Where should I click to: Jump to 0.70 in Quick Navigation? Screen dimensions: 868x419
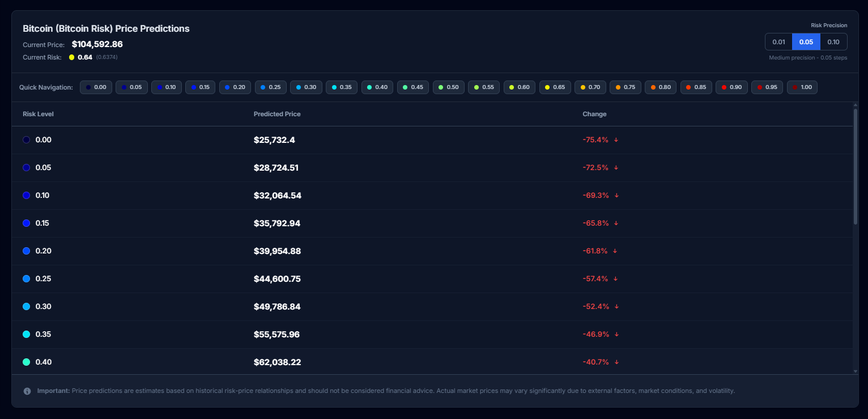(590, 87)
